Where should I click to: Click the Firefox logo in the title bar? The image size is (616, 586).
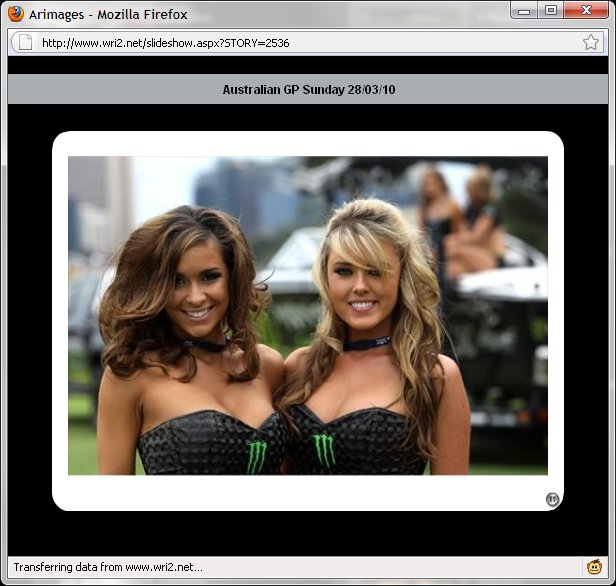coord(16,14)
